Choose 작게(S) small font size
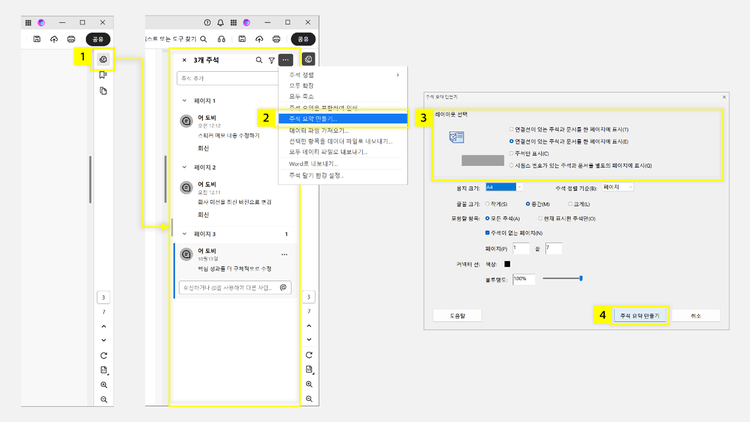This screenshot has width=750, height=422. tap(487, 204)
